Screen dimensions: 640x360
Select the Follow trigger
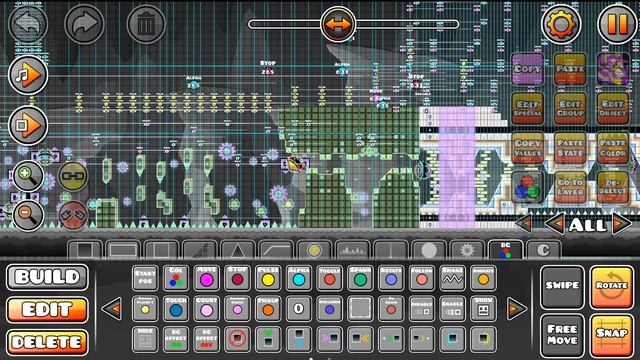422,278
